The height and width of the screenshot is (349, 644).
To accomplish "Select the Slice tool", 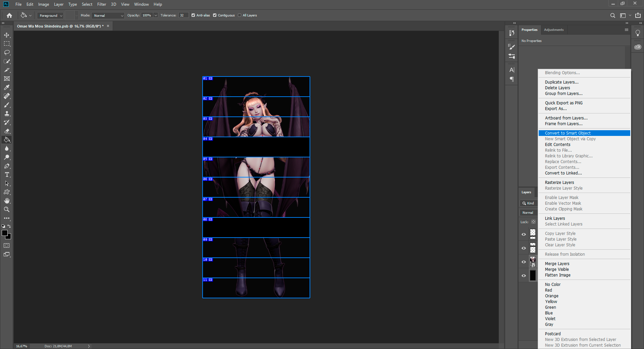I will (7, 70).
